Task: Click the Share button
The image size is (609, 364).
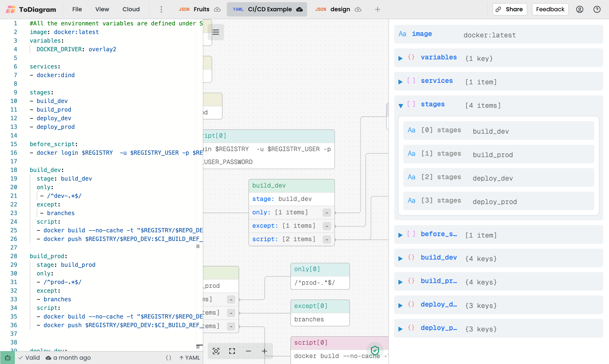Action: (509, 9)
